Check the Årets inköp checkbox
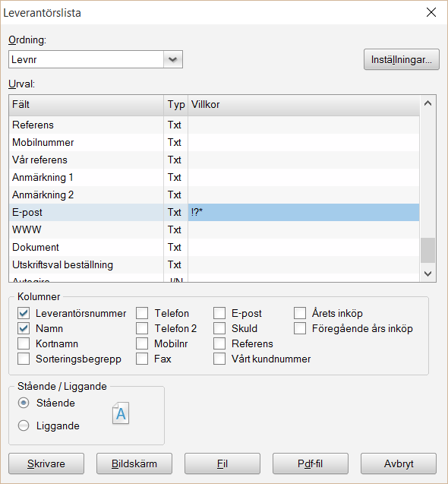The width and height of the screenshot is (448, 484). (300, 313)
